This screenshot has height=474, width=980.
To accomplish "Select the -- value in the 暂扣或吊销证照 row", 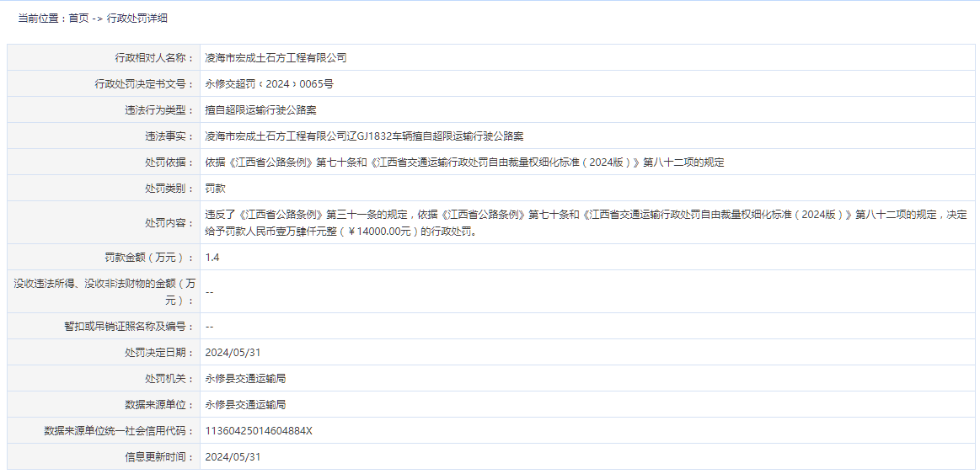I will [209, 326].
